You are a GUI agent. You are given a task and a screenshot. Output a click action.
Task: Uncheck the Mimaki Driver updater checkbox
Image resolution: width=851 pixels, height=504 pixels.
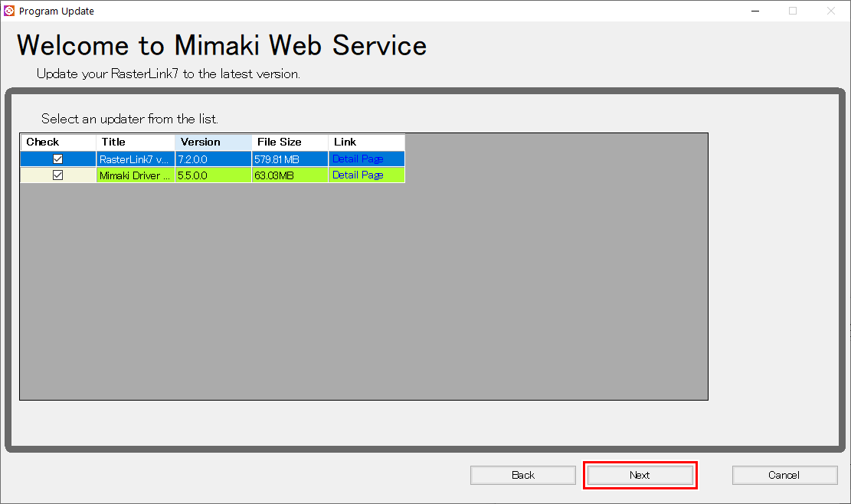pos(57,175)
